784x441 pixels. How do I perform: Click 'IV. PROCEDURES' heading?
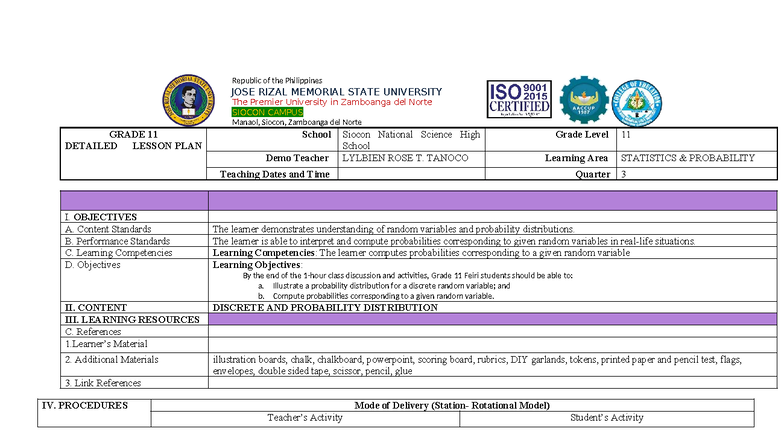(84, 406)
